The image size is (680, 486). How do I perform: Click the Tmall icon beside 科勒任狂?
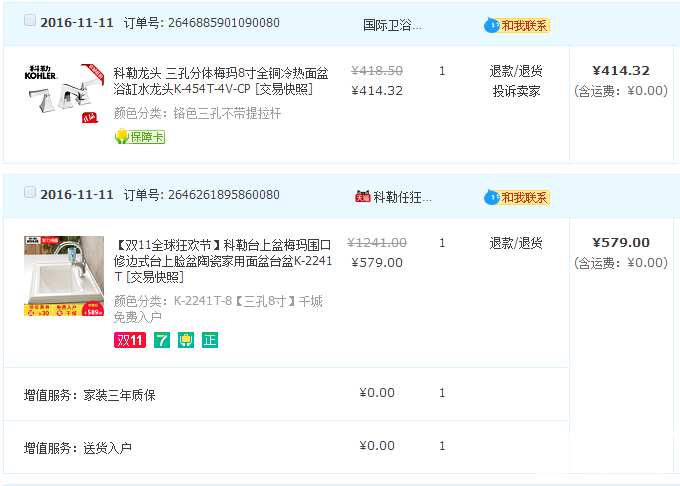[362, 197]
